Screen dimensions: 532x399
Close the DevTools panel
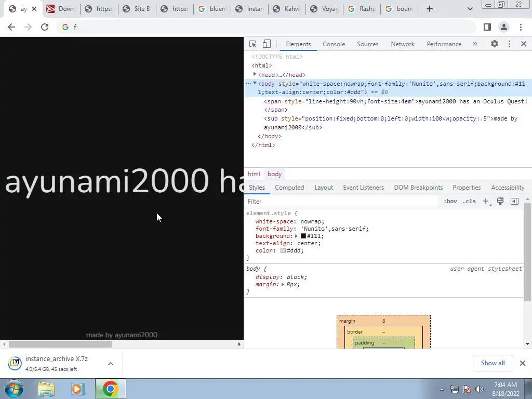tap(524, 44)
